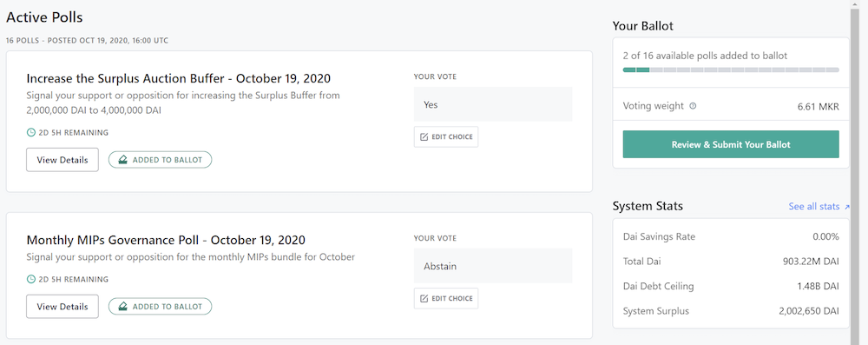Click pencil icon in Surplus Buffer Edit Choice
868x345 pixels.
[424, 137]
